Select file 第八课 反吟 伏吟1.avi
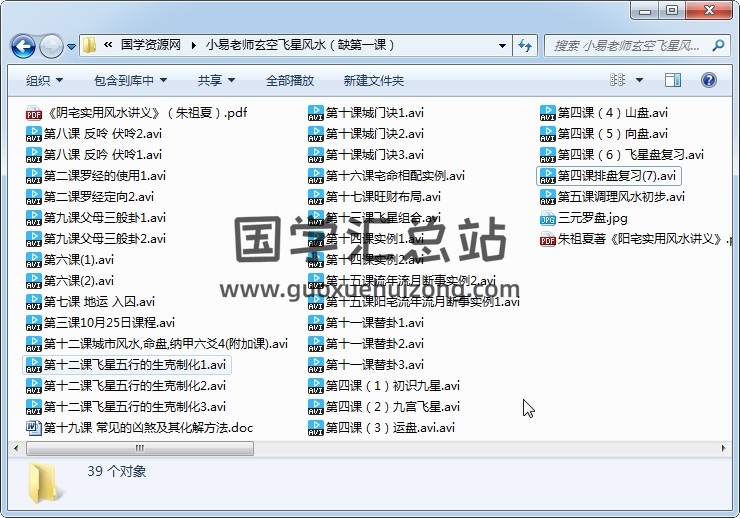740x518 pixels. (93, 155)
